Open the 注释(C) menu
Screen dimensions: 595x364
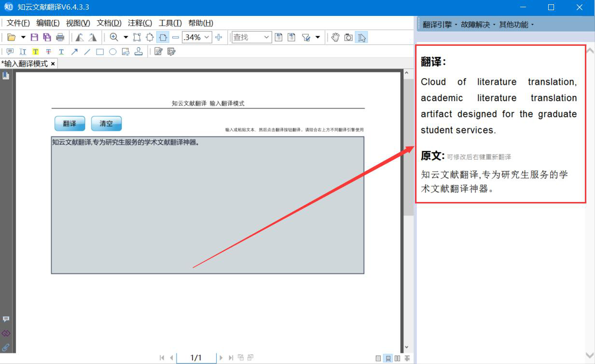click(x=140, y=23)
